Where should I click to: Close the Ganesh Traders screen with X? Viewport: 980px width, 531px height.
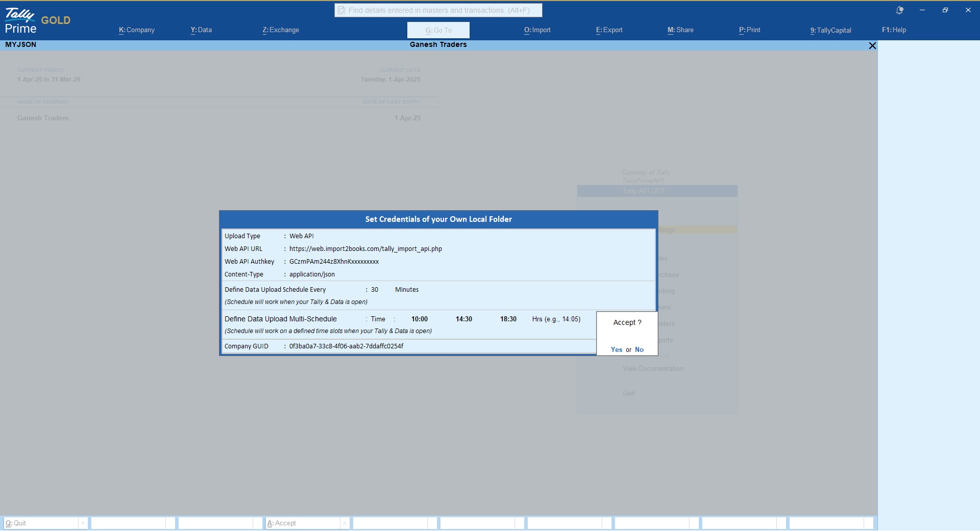(x=872, y=45)
